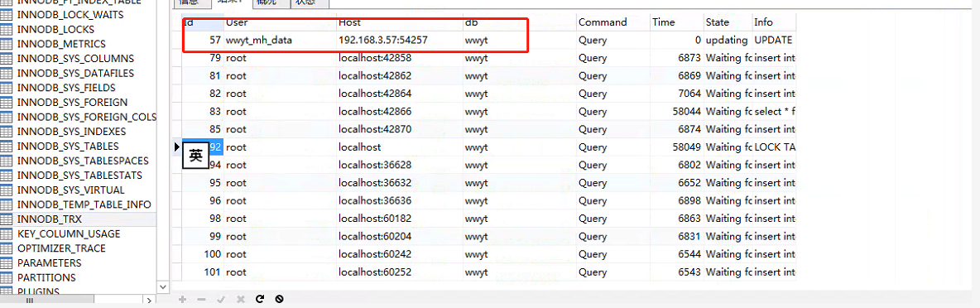Select INNODB_SYS_FOREIGN_COLS in the table list
The image size is (980, 308).
point(87,117)
